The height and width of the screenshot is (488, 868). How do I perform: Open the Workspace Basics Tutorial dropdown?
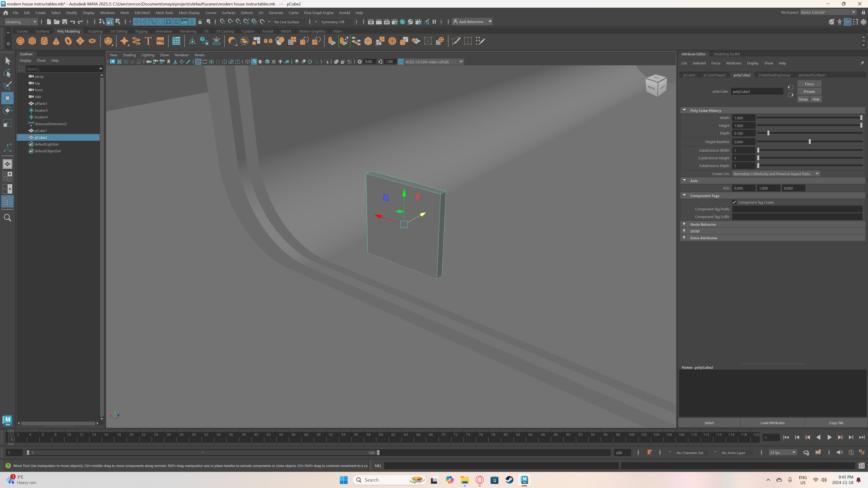coord(828,12)
